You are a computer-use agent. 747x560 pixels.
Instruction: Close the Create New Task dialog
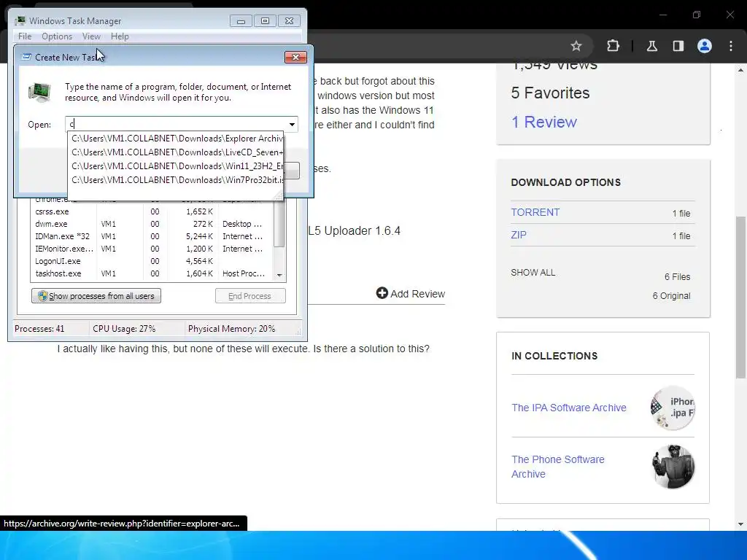[295, 57]
